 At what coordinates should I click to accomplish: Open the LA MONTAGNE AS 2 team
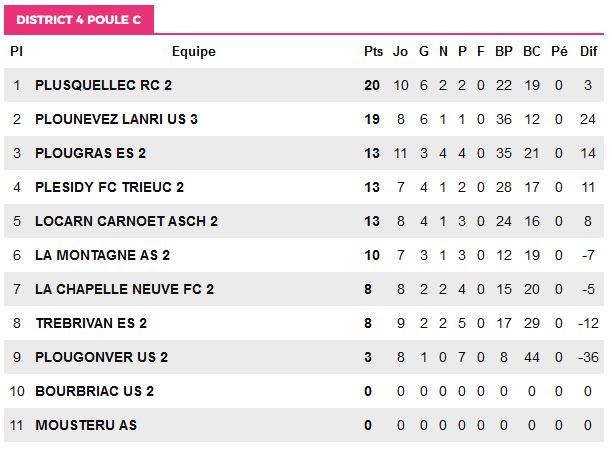(102, 255)
